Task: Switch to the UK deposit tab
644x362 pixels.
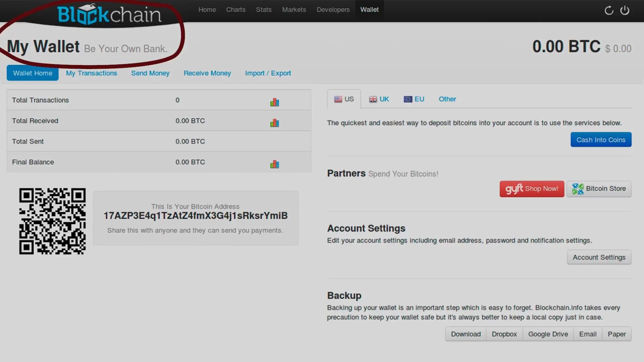Action: click(379, 99)
